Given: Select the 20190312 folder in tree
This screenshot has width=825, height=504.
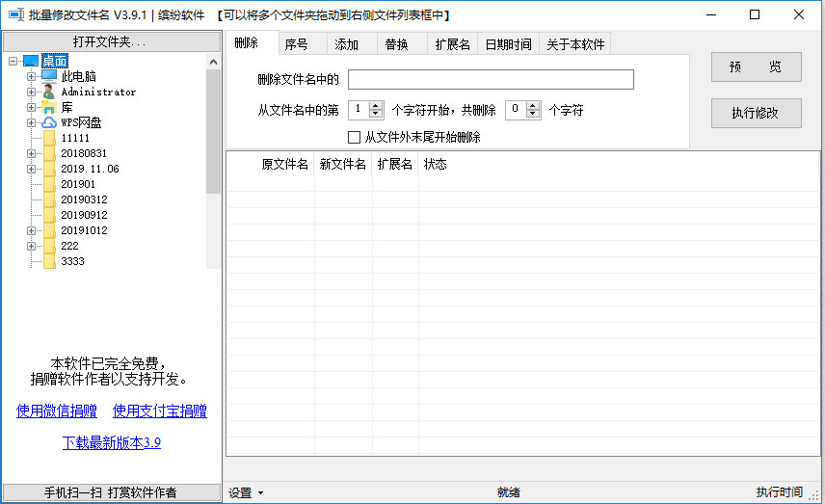Looking at the screenshot, I should tap(84, 199).
